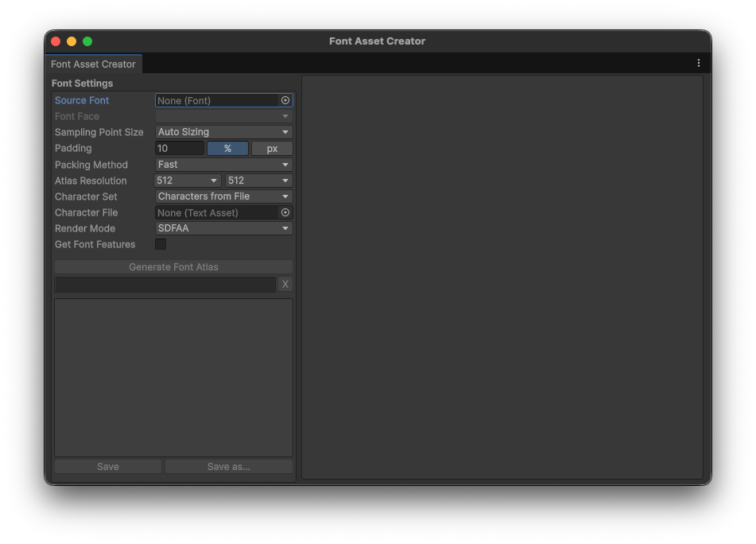Maximize the window with the green button
The width and height of the screenshot is (756, 544).
point(87,41)
